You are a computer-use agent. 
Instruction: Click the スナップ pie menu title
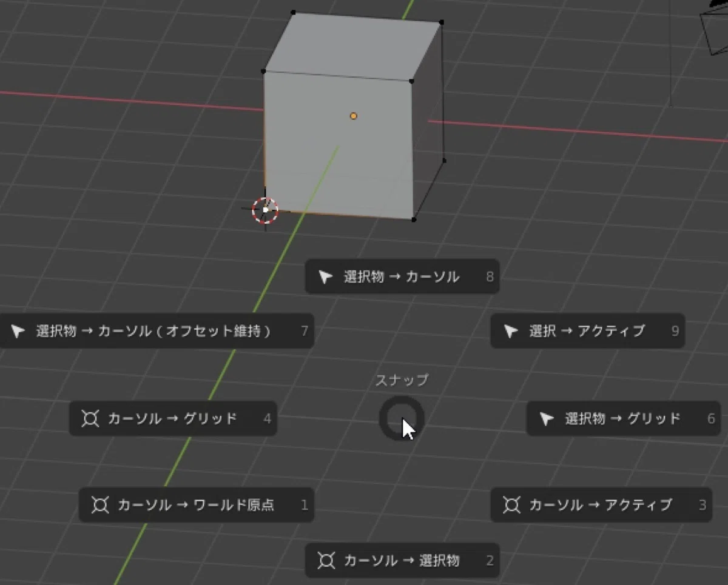402,380
